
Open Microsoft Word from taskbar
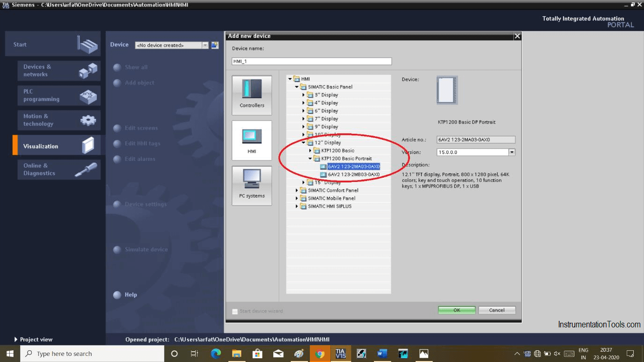tap(382, 354)
